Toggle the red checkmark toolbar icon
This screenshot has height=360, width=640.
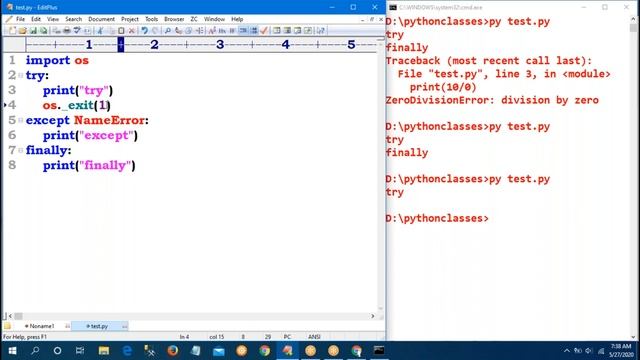(x=264, y=31)
